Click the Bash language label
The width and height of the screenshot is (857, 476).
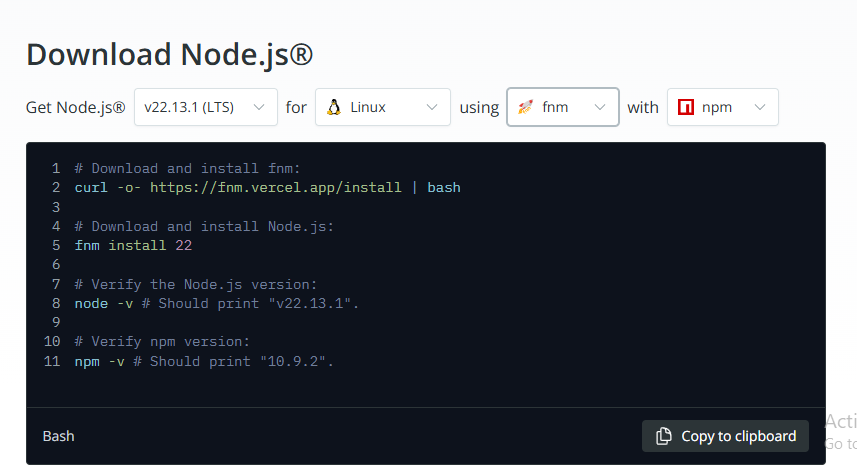[58, 436]
